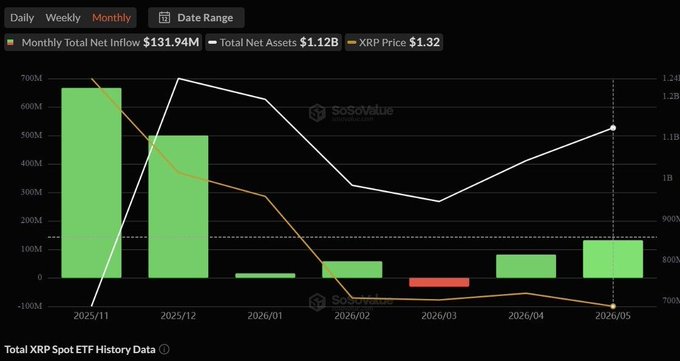The height and width of the screenshot is (361, 680).
Task: Open the Date Range picker
Action: [x=196, y=18]
